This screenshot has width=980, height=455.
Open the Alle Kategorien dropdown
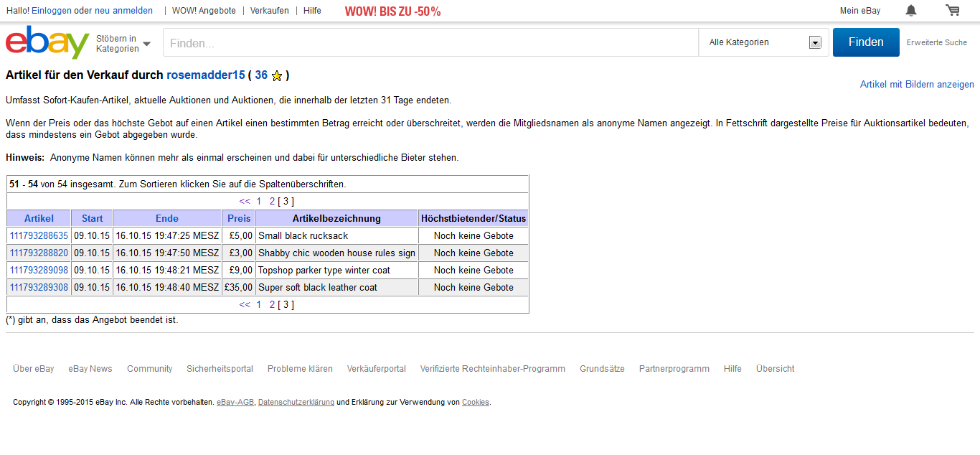coord(764,42)
